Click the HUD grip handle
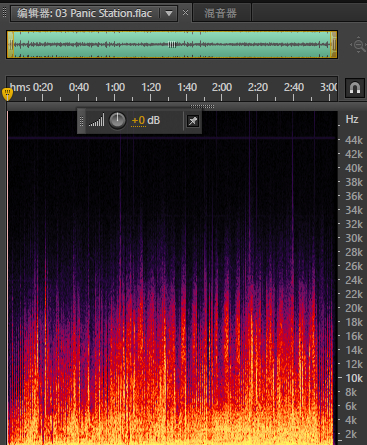 pyautogui.click(x=81, y=121)
